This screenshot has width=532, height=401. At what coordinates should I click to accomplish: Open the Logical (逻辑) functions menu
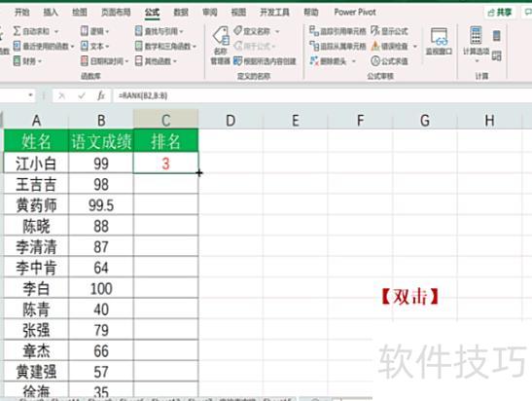95,31
